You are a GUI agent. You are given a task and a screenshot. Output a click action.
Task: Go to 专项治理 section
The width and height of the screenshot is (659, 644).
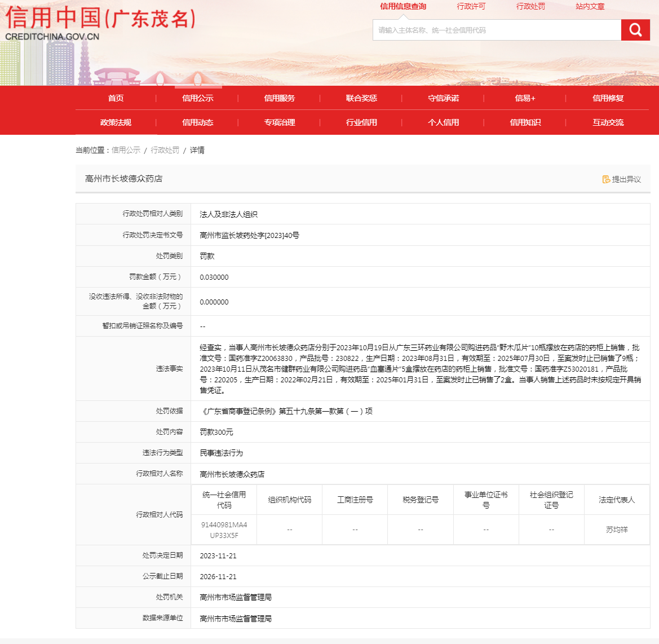(x=280, y=122)
